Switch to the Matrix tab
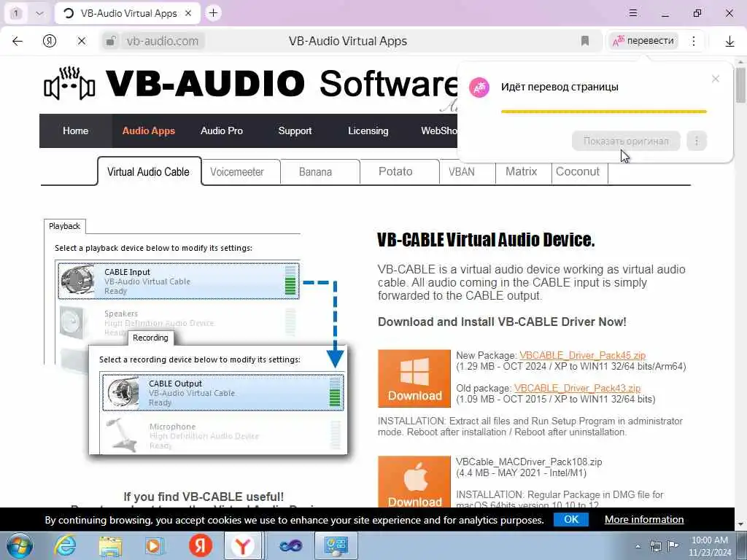Viewport: 747px width, 560px height. 521,172
